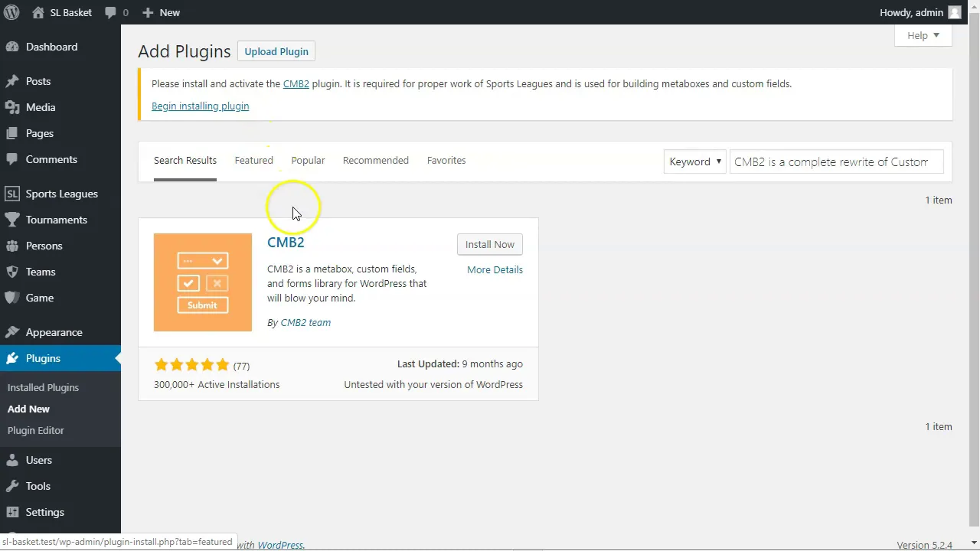Image resolution: width=980 pixels, height=551 pixels.
Task: Click the Begin installing plugin link
Action: (200, 106)
